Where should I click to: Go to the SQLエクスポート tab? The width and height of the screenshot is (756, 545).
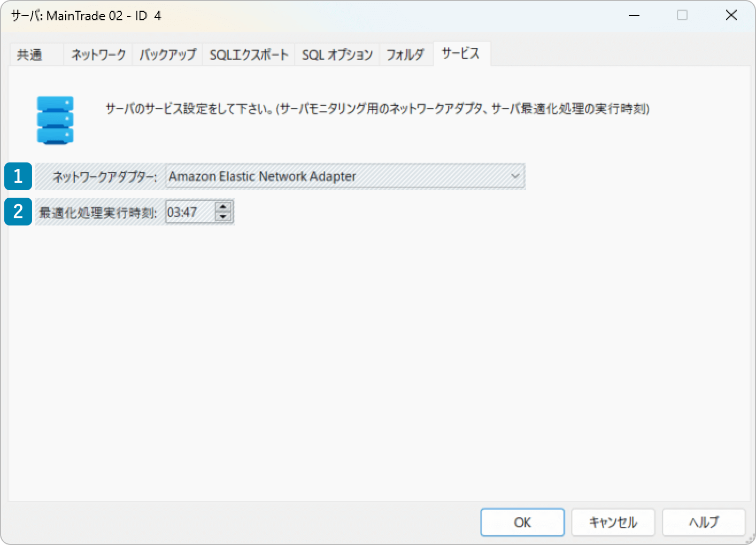click(x=249, y=54)
